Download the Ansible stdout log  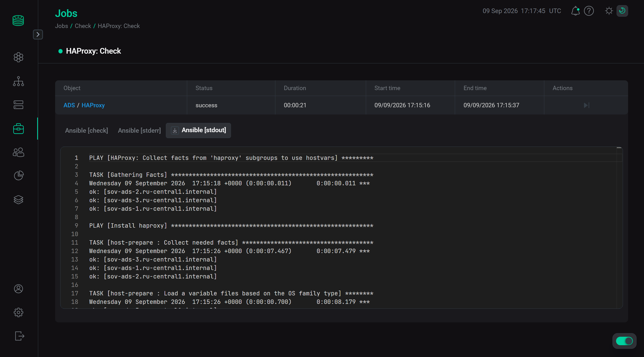[x=175, y=131]
